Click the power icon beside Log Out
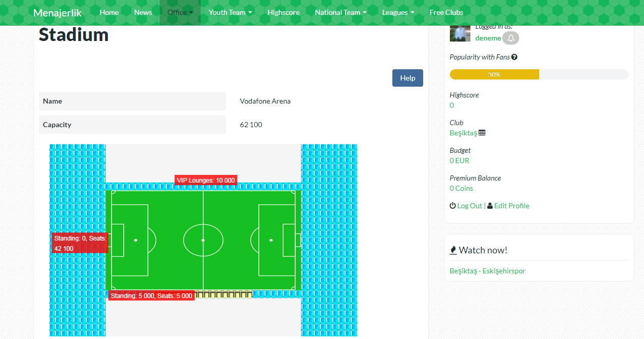This screenshot has width=644, height=339. (x=452, y=206)
